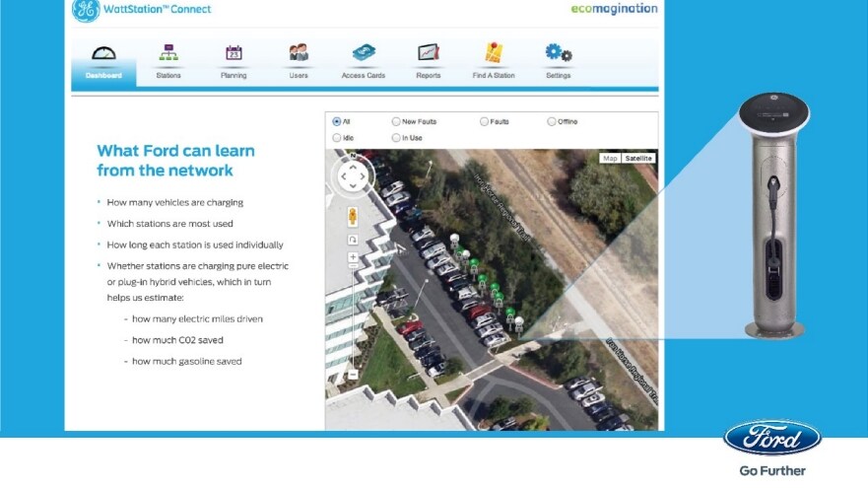Click 'How many vehicles are charging'
This screenshot has width=868, height=488.
click(175, 203)
